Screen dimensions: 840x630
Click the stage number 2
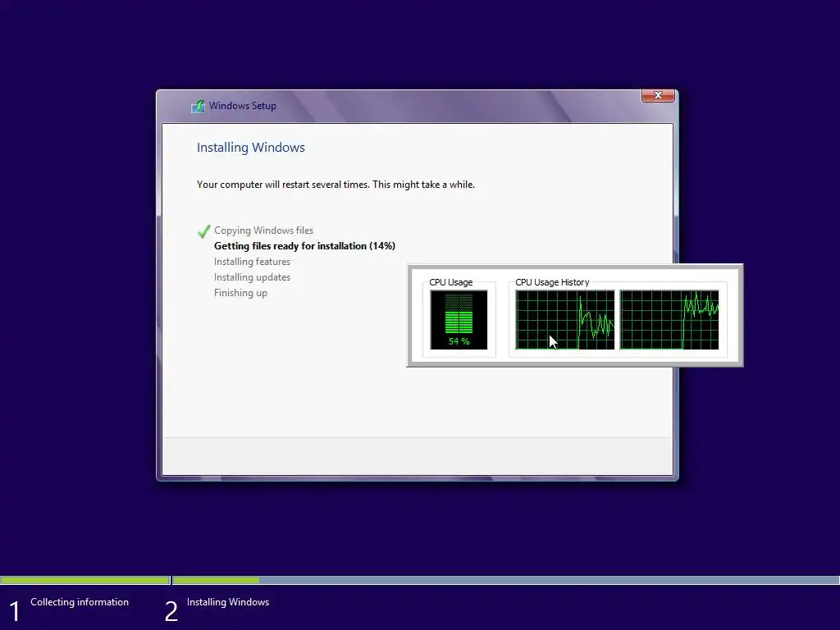(x=171, y=611)
